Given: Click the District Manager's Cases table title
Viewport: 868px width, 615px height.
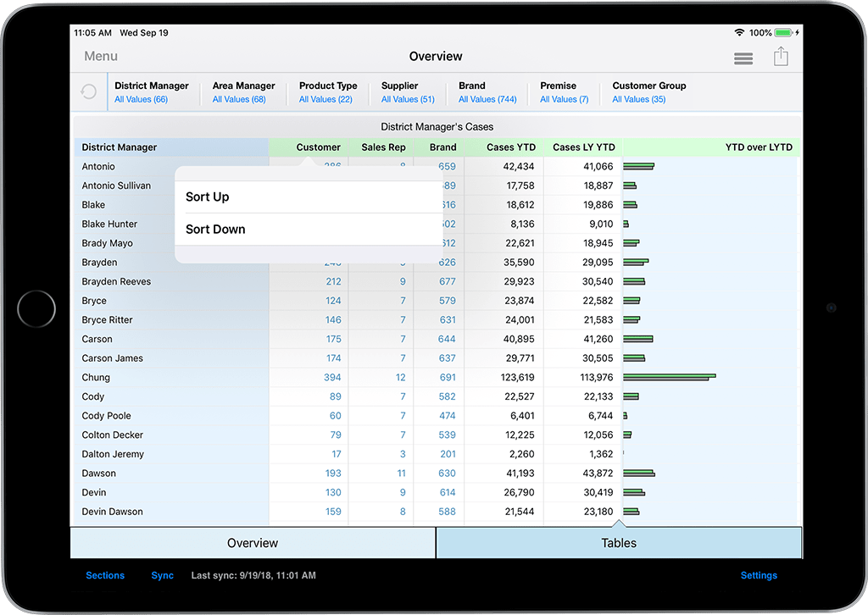Looking at the screenshot, I should [x=437, y=127].
